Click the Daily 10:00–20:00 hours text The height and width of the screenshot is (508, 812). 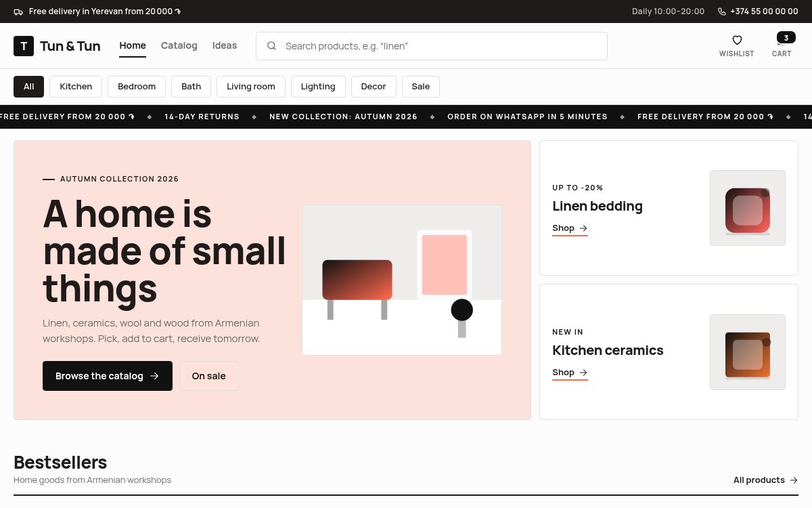[x=668, y=12]
